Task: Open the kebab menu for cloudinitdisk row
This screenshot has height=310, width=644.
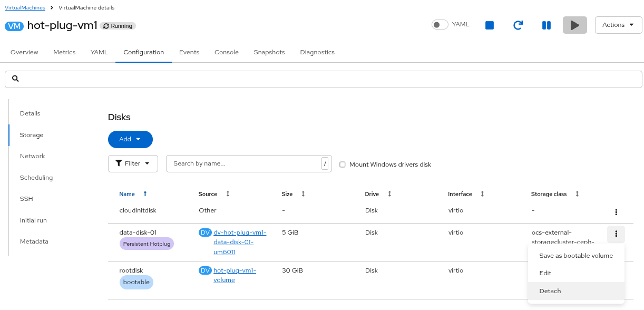Action: pyautogui.click(x=616, y=212)
